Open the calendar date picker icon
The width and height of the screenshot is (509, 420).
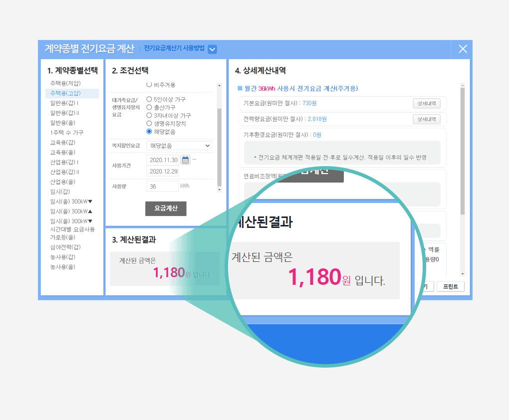pyautogui.click(x=185, y=160)
